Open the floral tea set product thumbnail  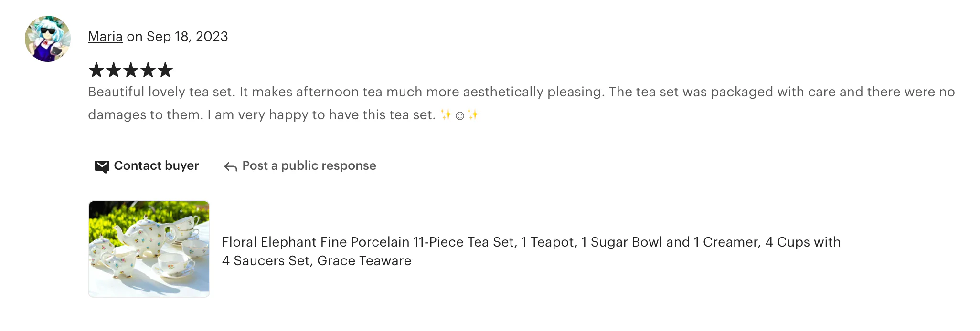[149, 249]
